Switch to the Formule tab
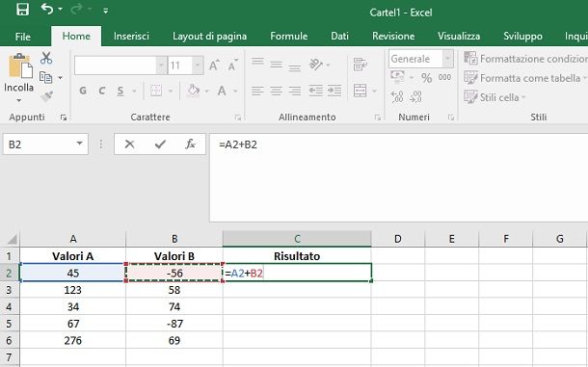Viewport: 588px width, 367px height. [x=289, y=36]
